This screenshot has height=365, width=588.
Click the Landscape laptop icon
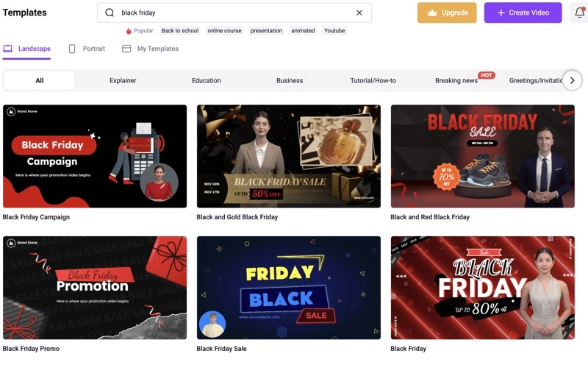[8, 49]
